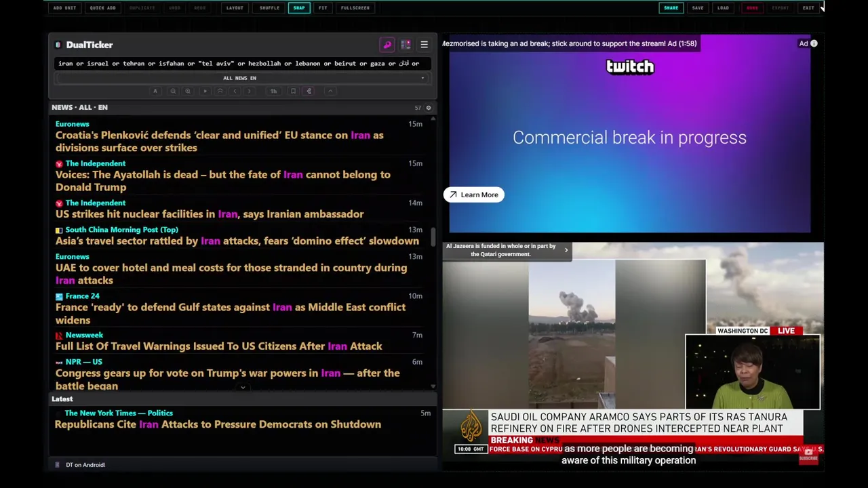The width and height of the screenshot is (868, 488).
Task: Click the Learn More button on Twitch ad
Action: [474, 195]
